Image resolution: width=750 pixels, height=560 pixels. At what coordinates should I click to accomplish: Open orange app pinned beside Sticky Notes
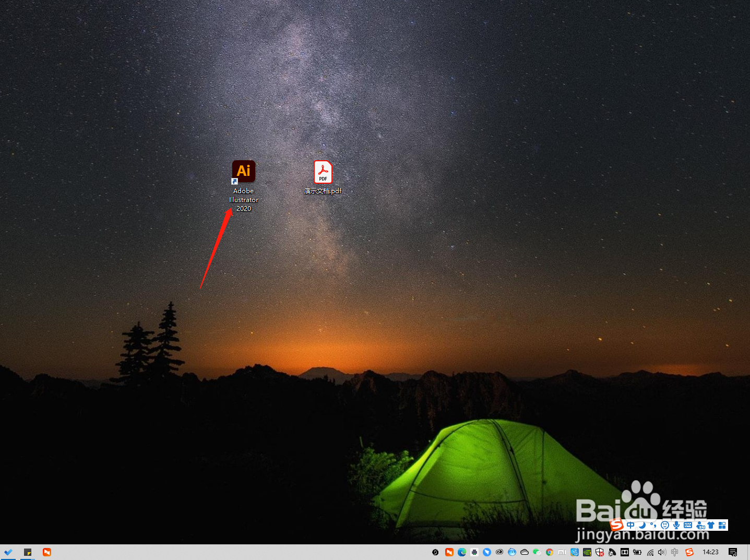pos(47,552)
